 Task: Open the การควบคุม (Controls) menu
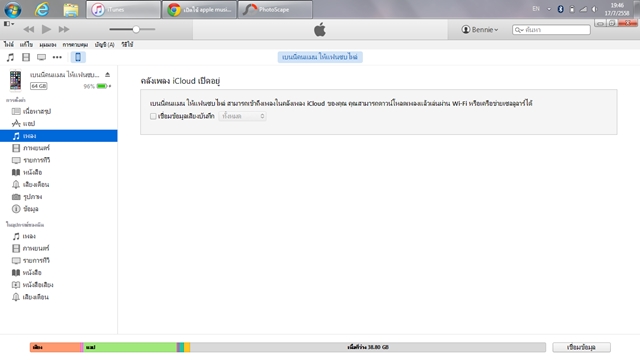[75, 44]
